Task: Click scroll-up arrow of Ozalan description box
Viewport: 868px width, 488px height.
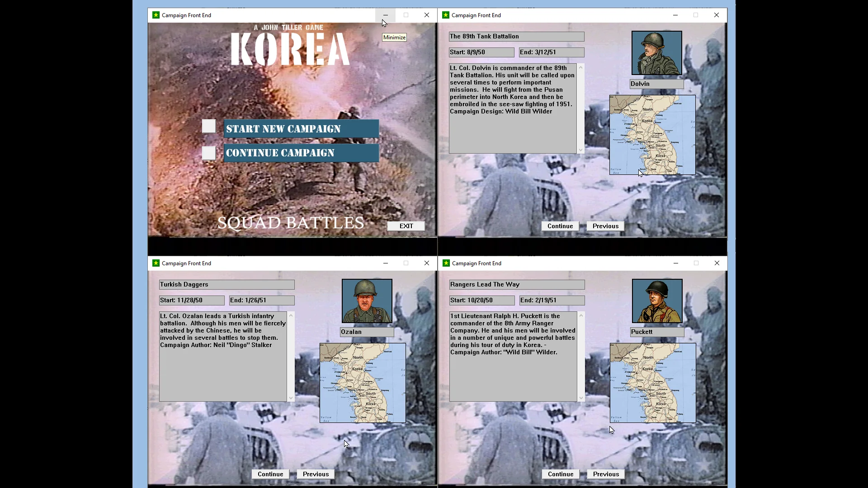Action: point(291,315)
